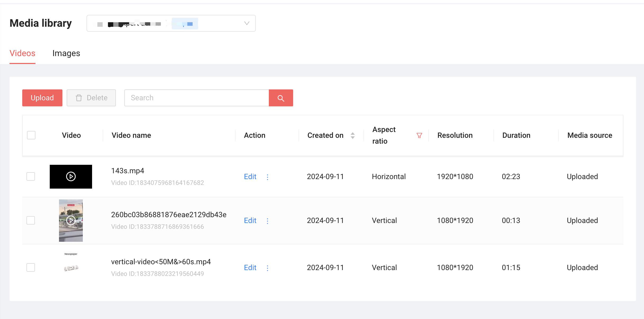Play the 143s.mp4 video thumbnail

tap(71, 176)
